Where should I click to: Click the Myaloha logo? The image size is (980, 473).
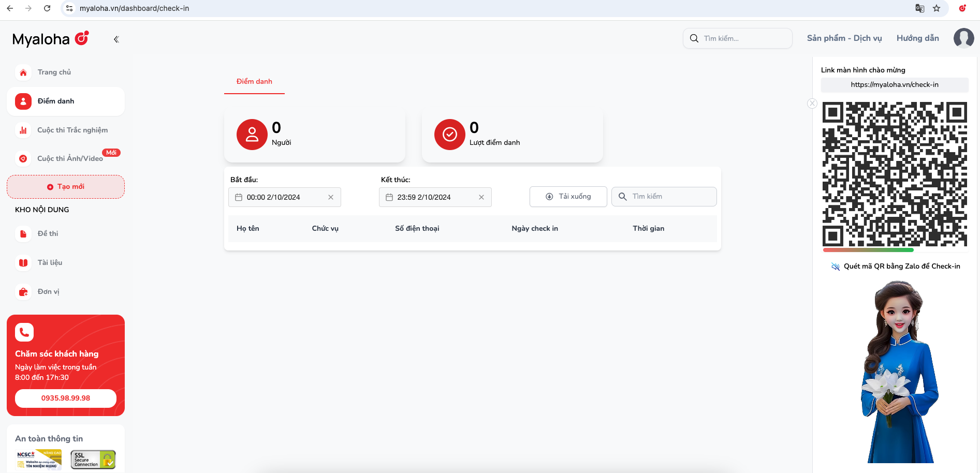(50, 39)
